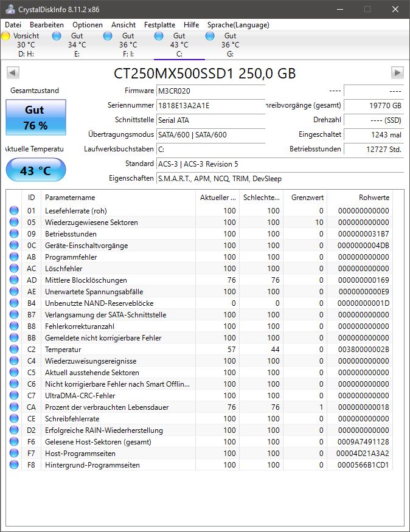Open the Bearbeiten menu
The width and height of the screenshot is (410, 532).
(46, 25)
